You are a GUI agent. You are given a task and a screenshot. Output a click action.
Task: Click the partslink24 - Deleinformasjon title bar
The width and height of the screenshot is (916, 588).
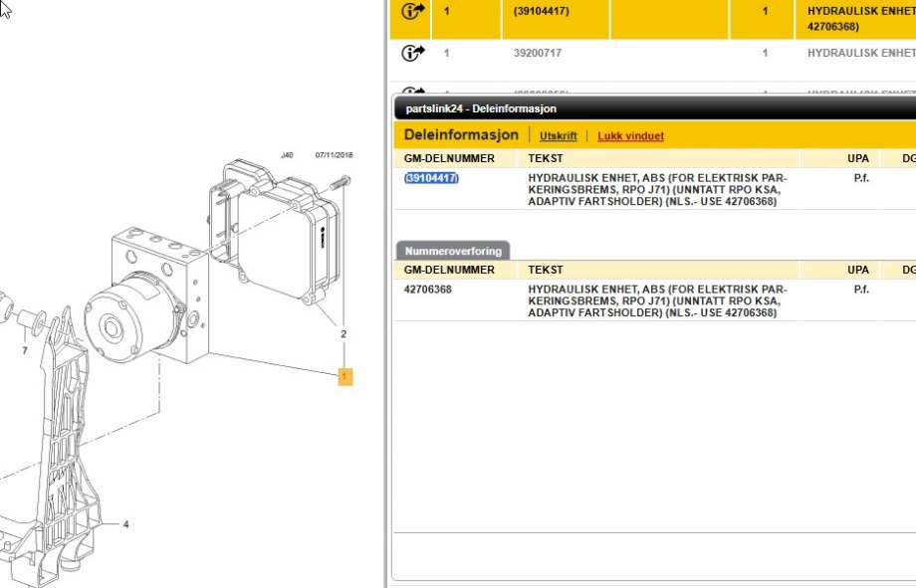(x=655, y=108)
